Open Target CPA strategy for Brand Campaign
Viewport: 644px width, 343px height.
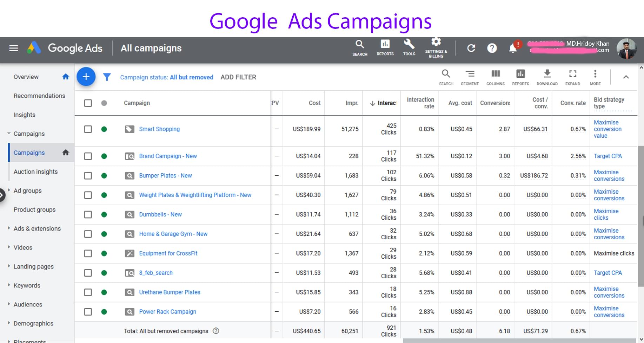[608, 156]
